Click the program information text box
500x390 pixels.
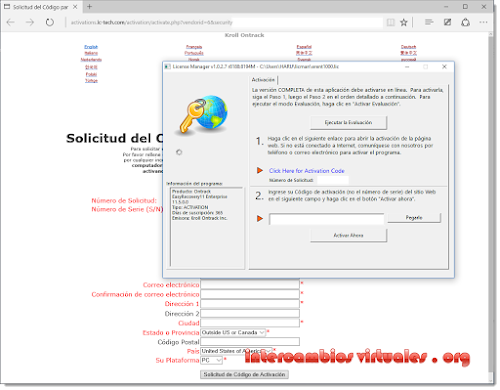207,227
